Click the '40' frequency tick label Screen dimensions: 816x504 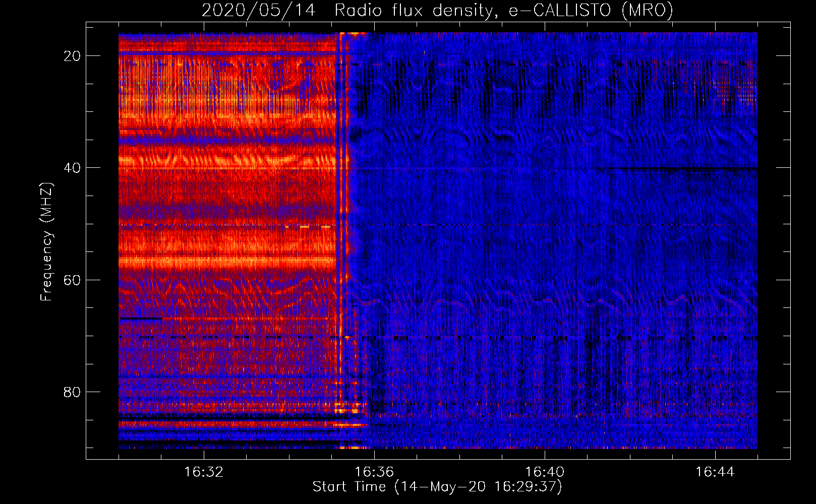coord(73,168)
